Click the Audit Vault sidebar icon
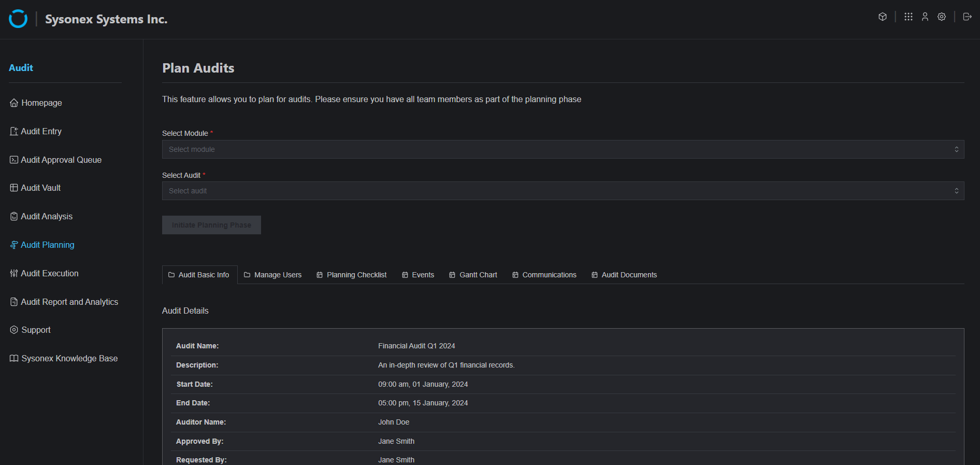This screenshot has width=980, height=465. click(x=14, y=188)
